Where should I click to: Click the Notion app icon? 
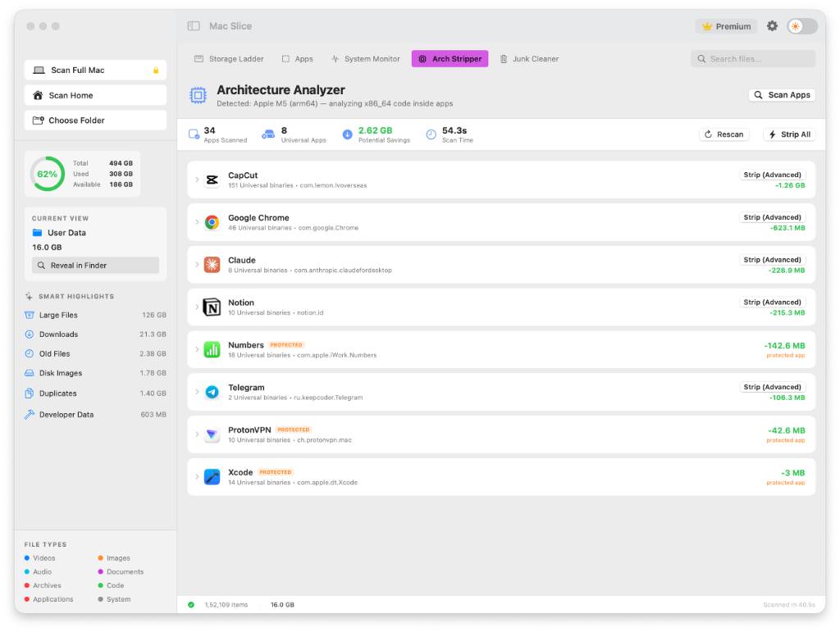[x=212, y=307]
